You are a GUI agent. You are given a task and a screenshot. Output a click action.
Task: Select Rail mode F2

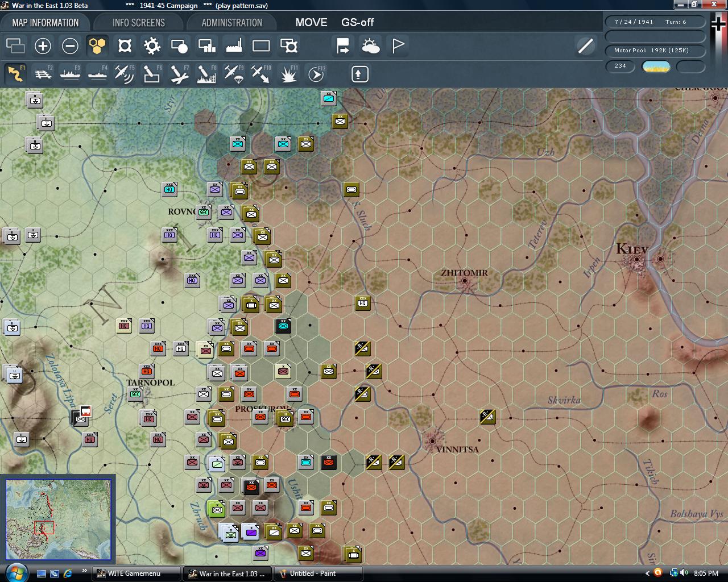(x=43, y=74)
